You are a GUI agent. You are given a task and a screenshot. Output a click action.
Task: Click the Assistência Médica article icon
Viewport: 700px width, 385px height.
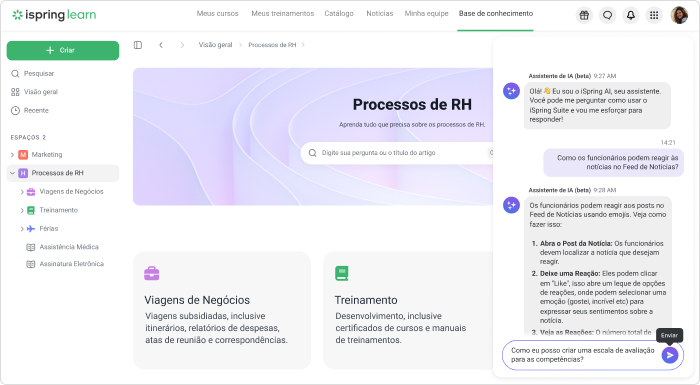tap(31, 247)
